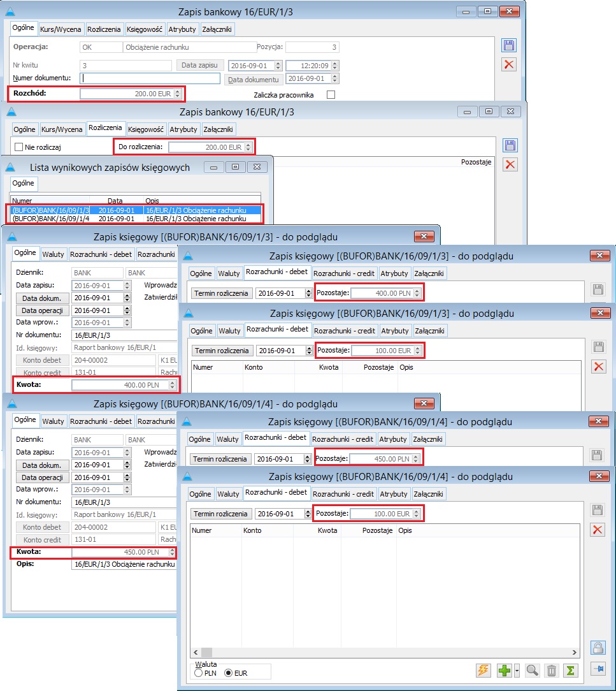Click the padlock icon at bottom right
Viewport: 616px width, 691px height.
(597, 647)
